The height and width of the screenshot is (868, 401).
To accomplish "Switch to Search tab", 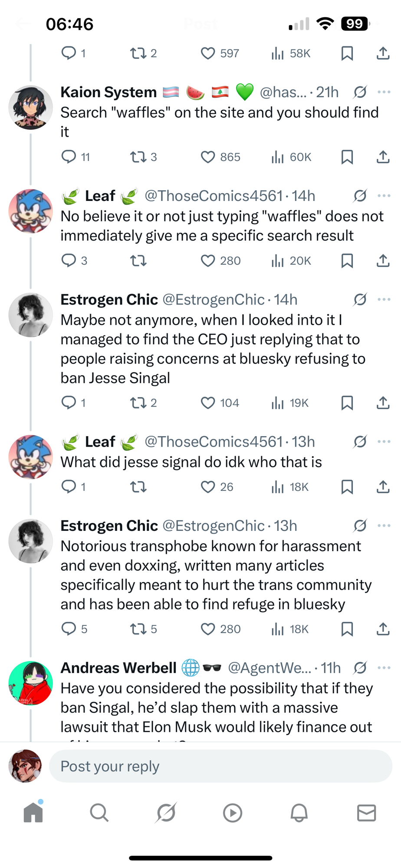I will [x=99, y=812].
